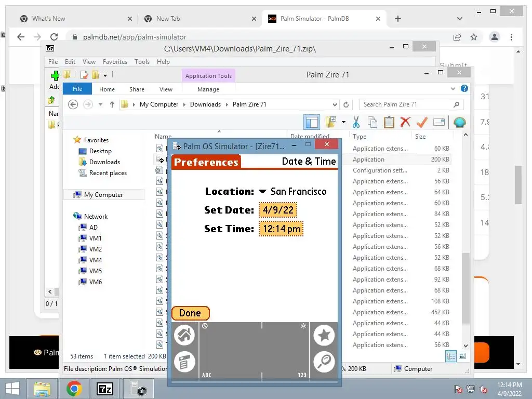This screenshot has height=399, width=532.
Task: Open 7-Zip from the taskbar
Action: (x=104, y=389)
